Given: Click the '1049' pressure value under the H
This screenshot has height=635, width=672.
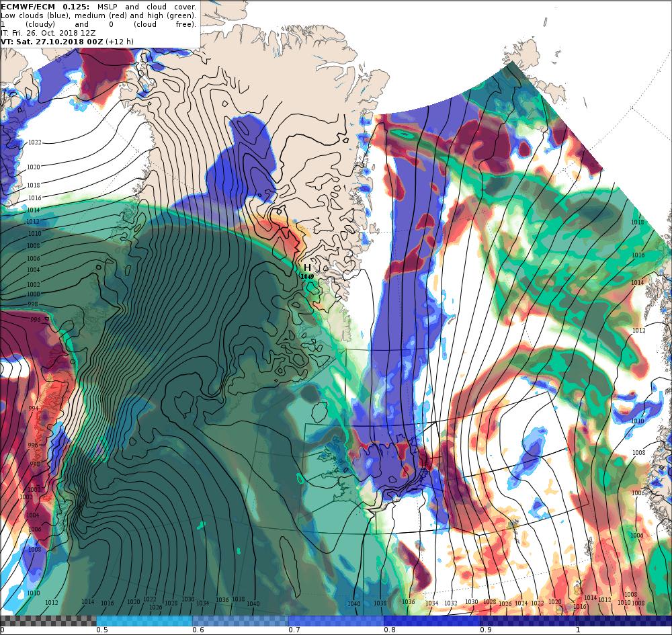Looking at the screenshot, I should [307, 276].
